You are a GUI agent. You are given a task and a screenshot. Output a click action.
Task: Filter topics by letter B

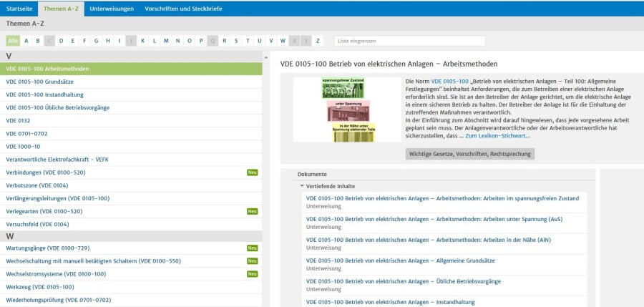tap(38, 41)
